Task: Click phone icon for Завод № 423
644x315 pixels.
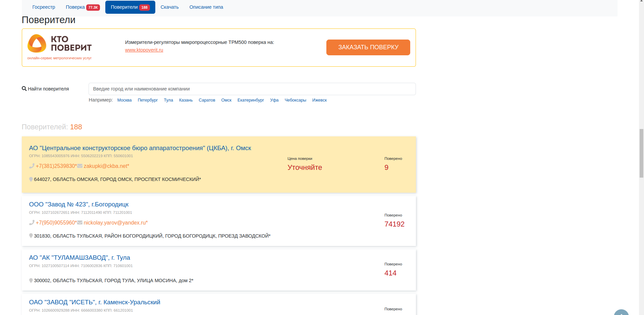Action: 32,223
